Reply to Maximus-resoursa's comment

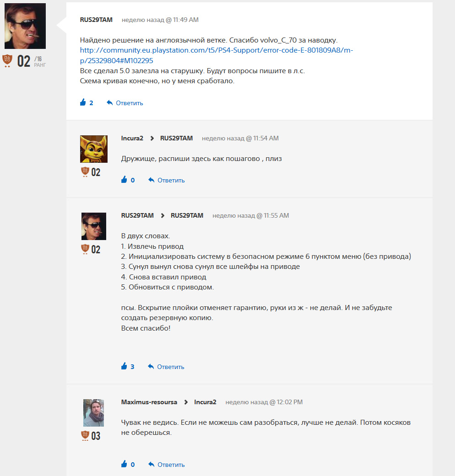point(167,465)
